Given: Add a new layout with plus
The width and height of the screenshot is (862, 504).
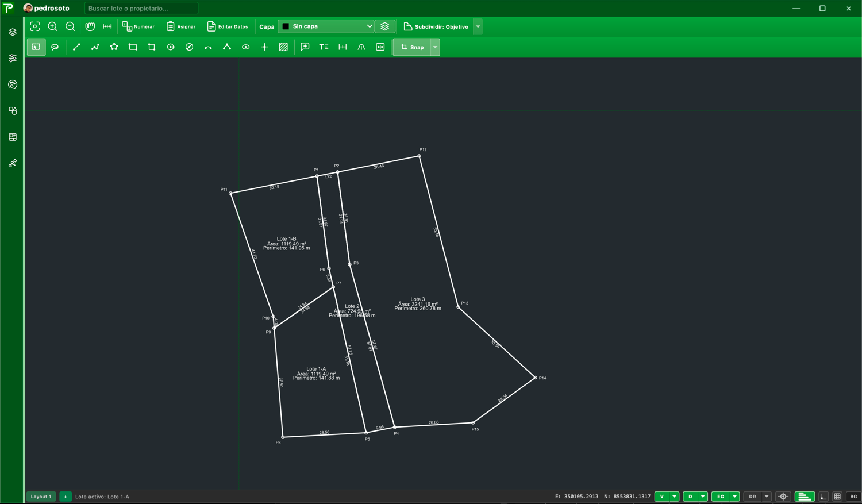Looking at the screenshot, I should click(66, 497).
